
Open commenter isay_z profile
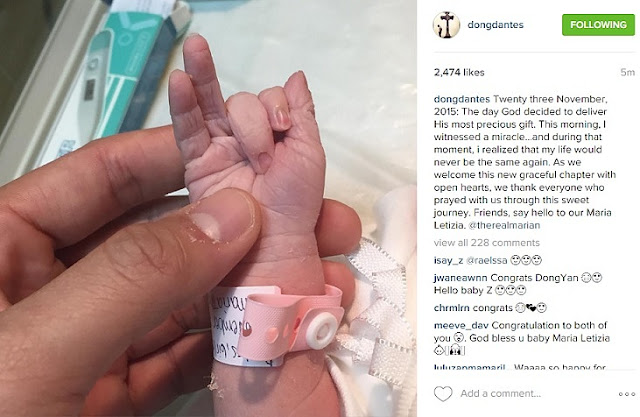[x=448, y=260]
